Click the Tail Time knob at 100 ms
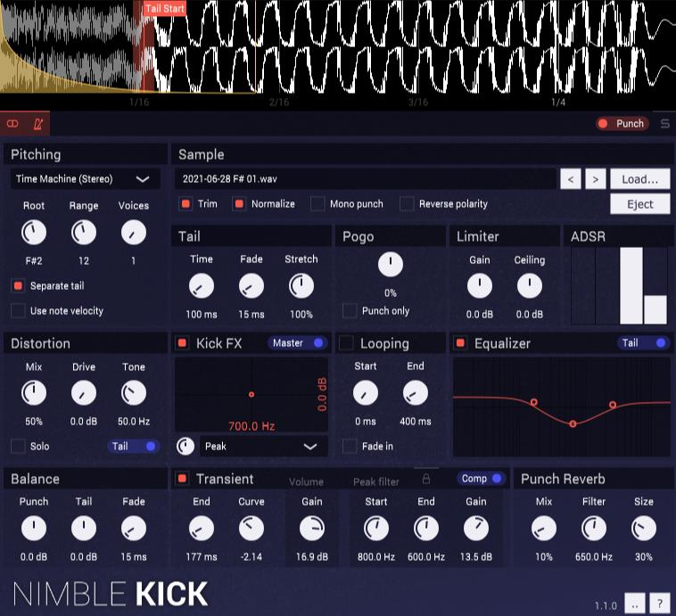 pos(202,286)
